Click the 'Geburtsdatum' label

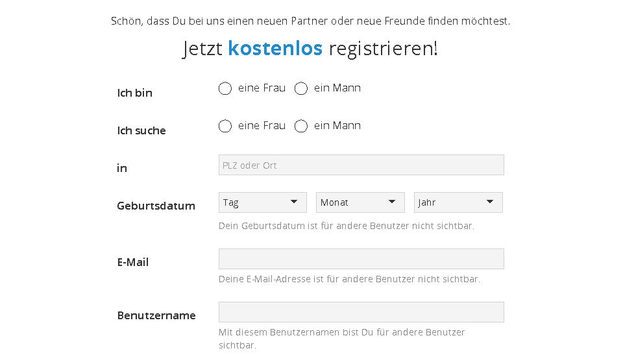pos(156,206)
